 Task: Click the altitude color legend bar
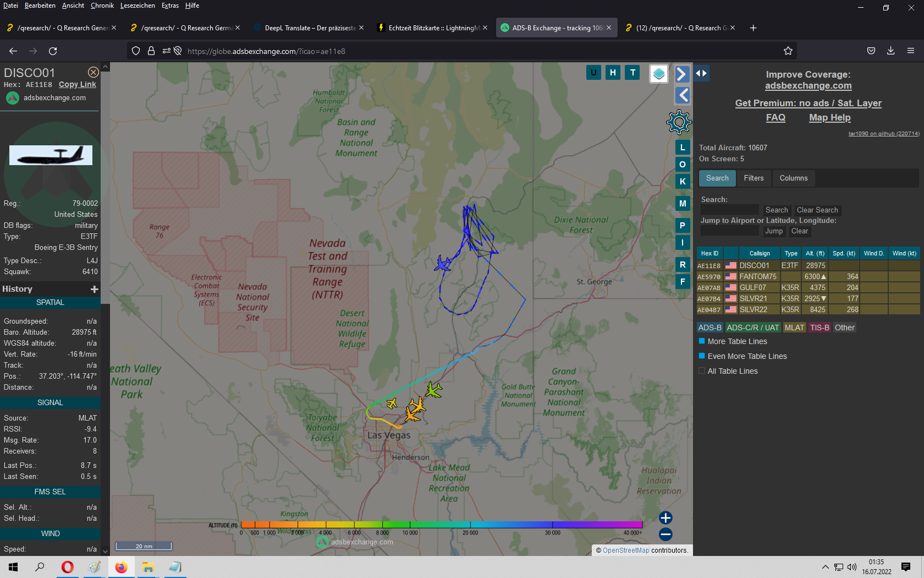coord(441,525)
